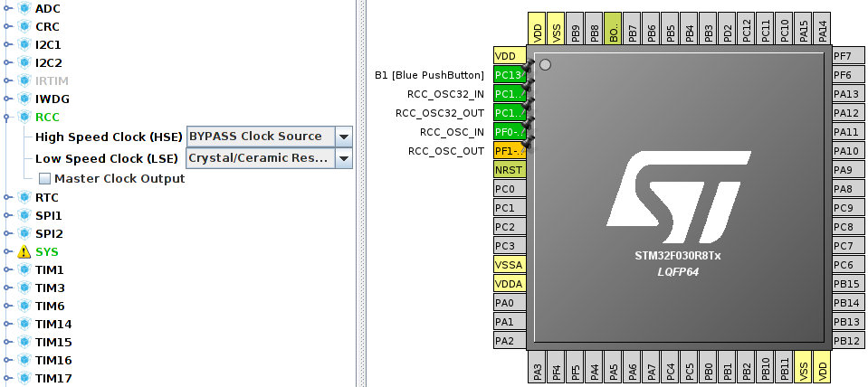Select pin PA14 on the top edge

tap(822, 28)
